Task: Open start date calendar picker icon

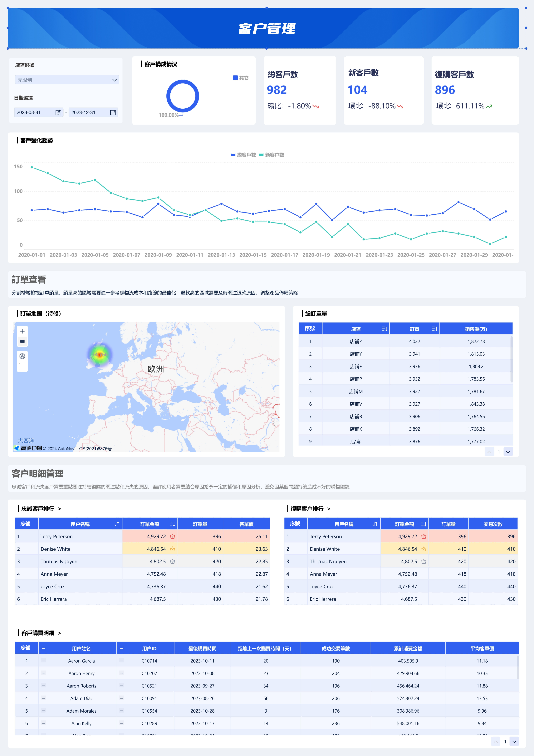Action: click(x=58, y=113)
